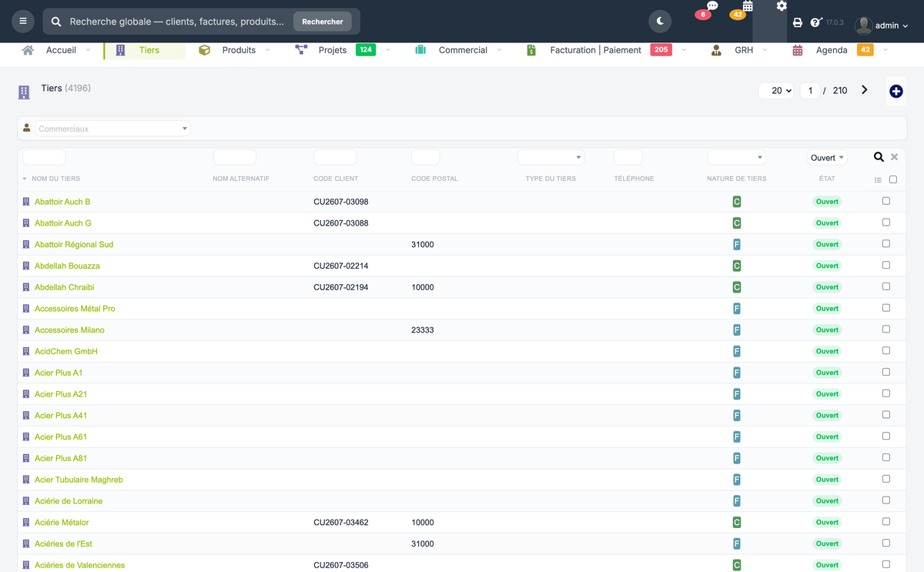
Task: Click the admin user avatar
Action: point(864,25)
